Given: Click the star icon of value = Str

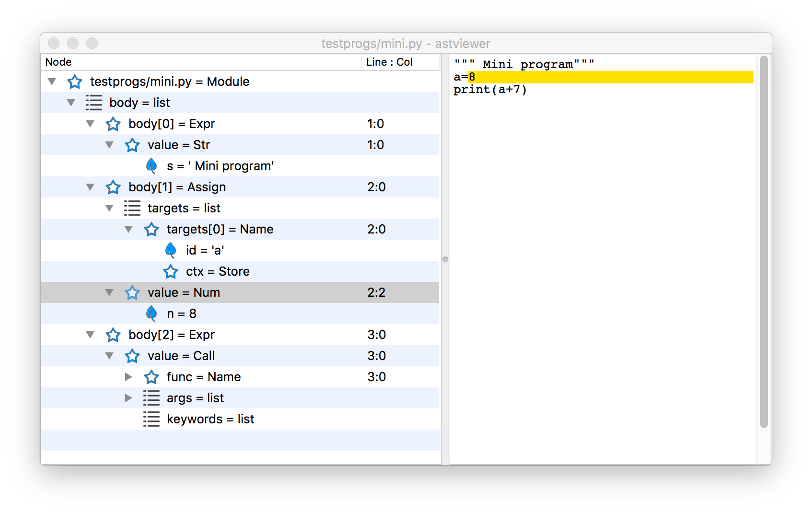Looking at the screenshot, I should point(132,145).
